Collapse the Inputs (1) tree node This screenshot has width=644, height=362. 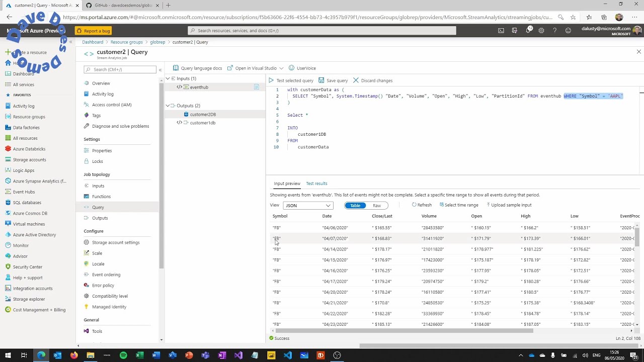point(168,78)
